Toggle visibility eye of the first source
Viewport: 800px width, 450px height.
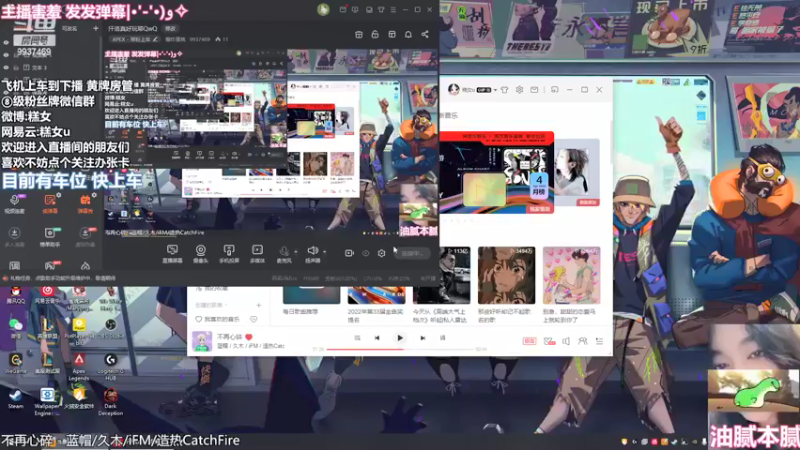[x=6, y=43]
